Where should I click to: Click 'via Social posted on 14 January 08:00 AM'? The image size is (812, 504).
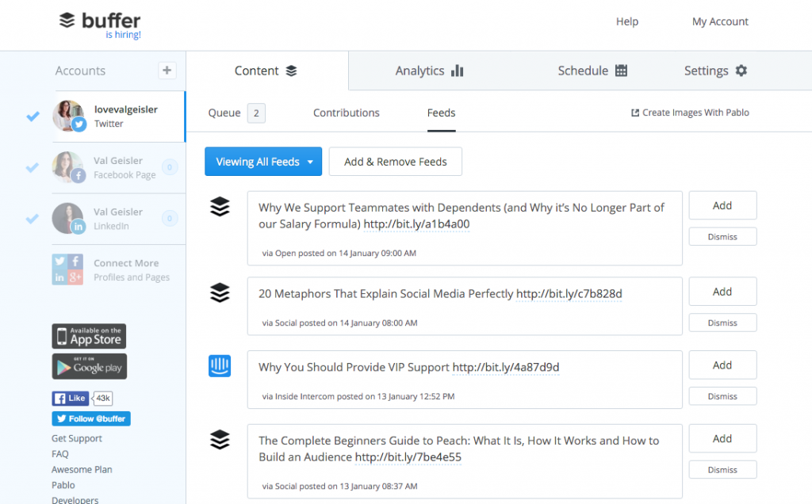point(339,323)
